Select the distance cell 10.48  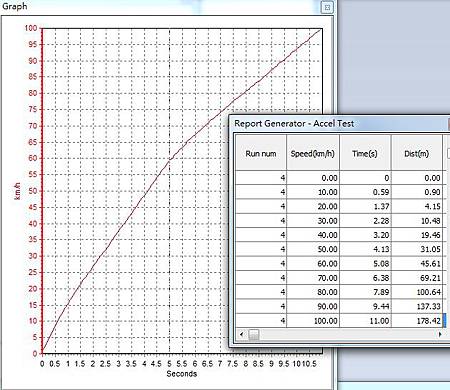click(417, 221)
